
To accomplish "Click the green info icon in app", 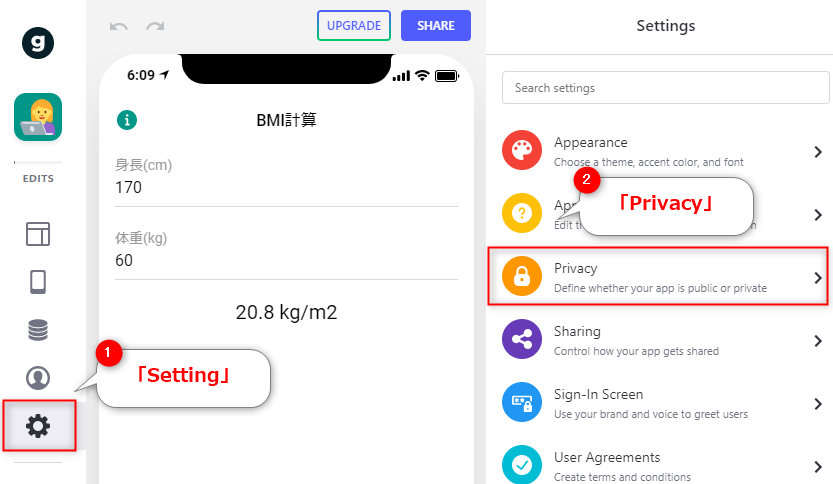I will point(127,120).
